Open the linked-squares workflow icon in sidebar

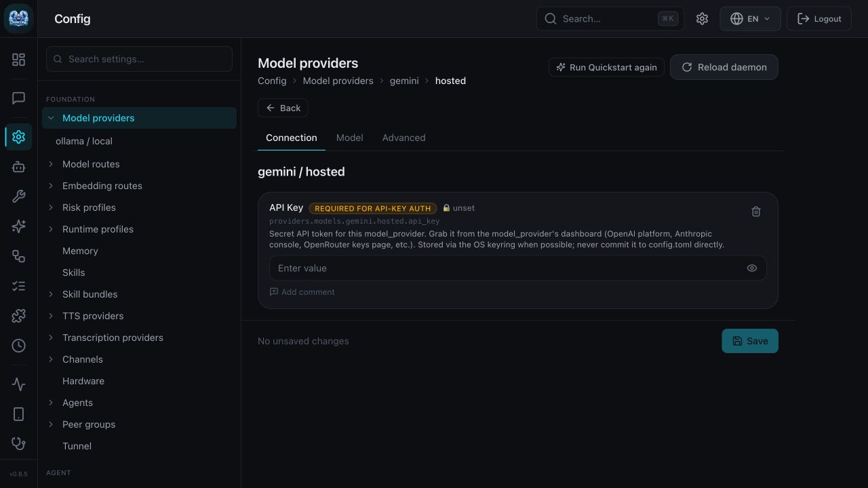tap(18, 256)
